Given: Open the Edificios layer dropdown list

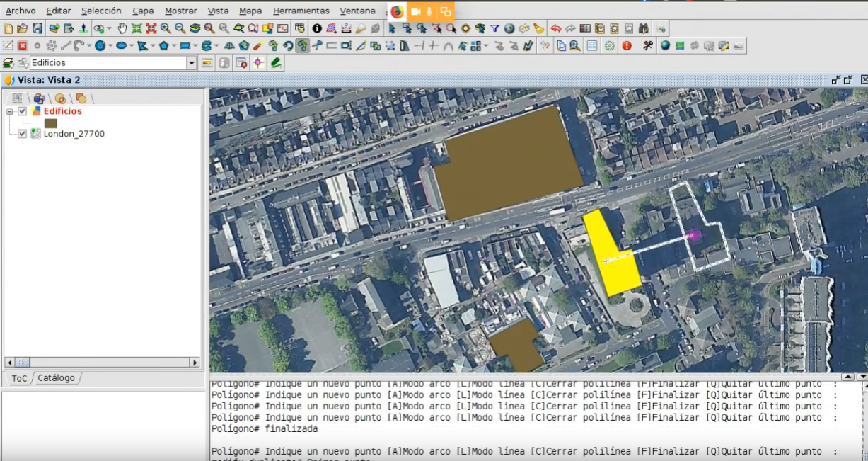Looking at the screenshot, I should tap(192, 63).
